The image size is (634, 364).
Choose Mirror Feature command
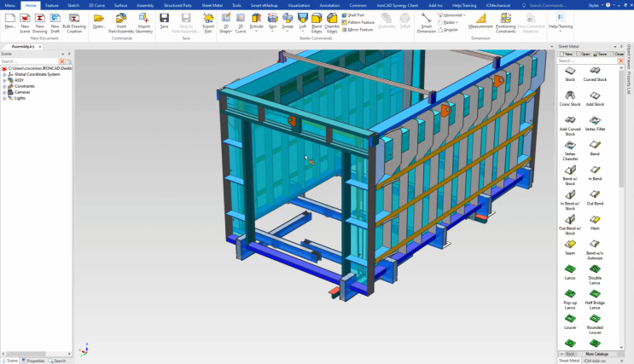point(357,30)
